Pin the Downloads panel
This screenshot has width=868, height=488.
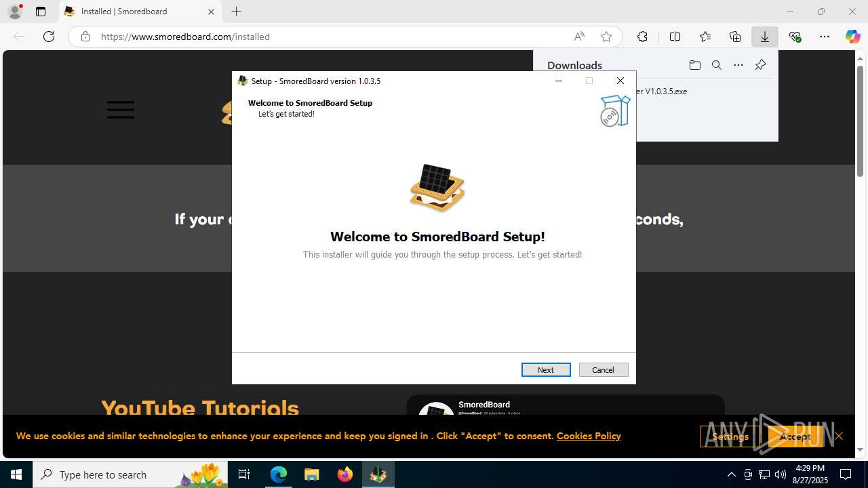tap(760, 65)
